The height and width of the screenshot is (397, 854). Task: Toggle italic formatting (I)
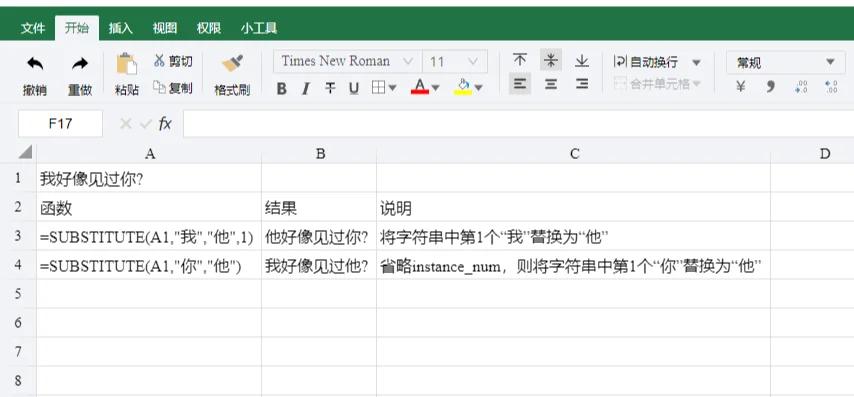(306, 88)
